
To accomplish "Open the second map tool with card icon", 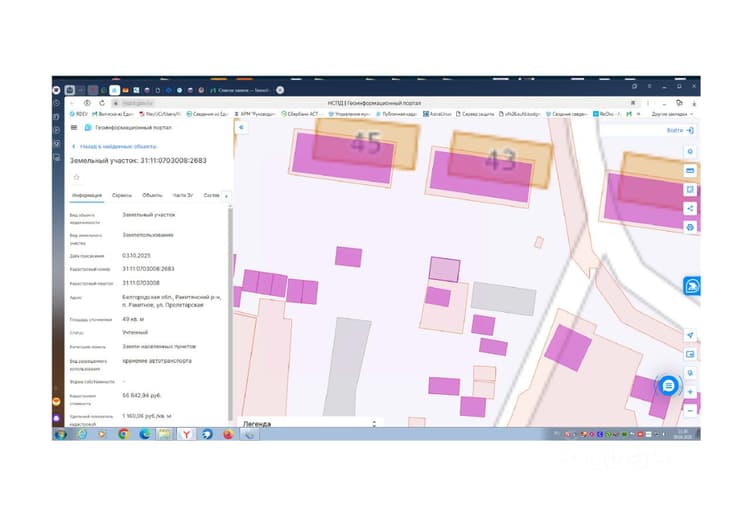I will pyautogui.click(x=690, y=171).
